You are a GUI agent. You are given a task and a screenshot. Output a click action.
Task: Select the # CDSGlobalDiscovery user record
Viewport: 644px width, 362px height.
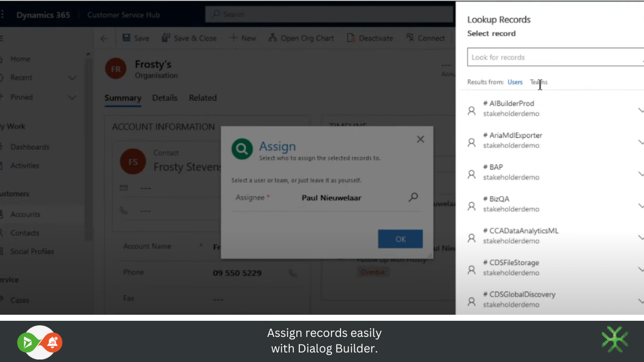(550, 299)
